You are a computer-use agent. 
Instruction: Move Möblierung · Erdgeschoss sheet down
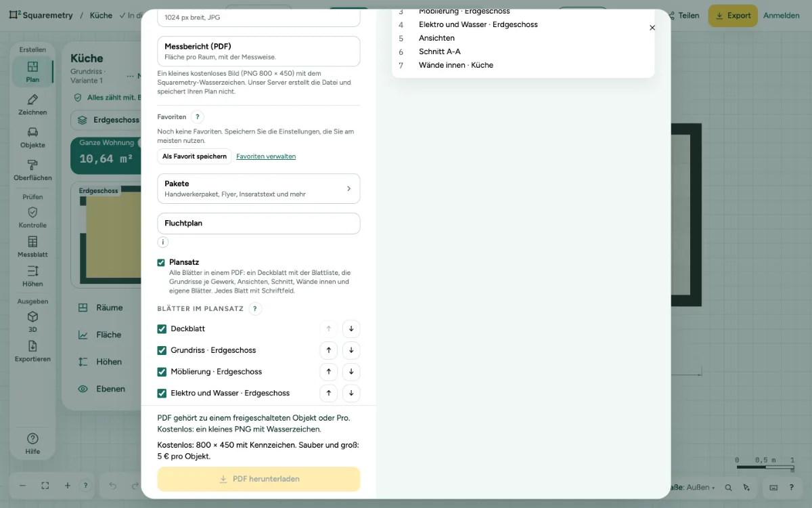(351, 372)
